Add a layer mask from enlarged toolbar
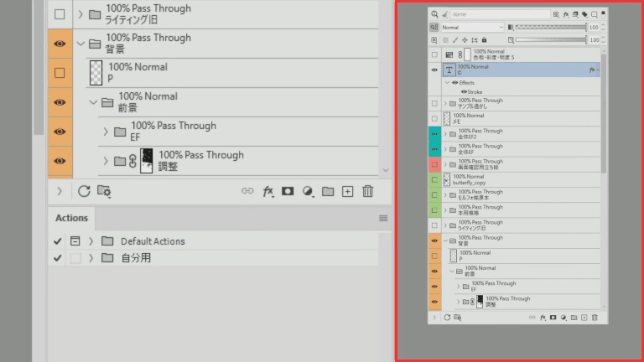This screenshot has width=644, height=362. coord(288,191)
